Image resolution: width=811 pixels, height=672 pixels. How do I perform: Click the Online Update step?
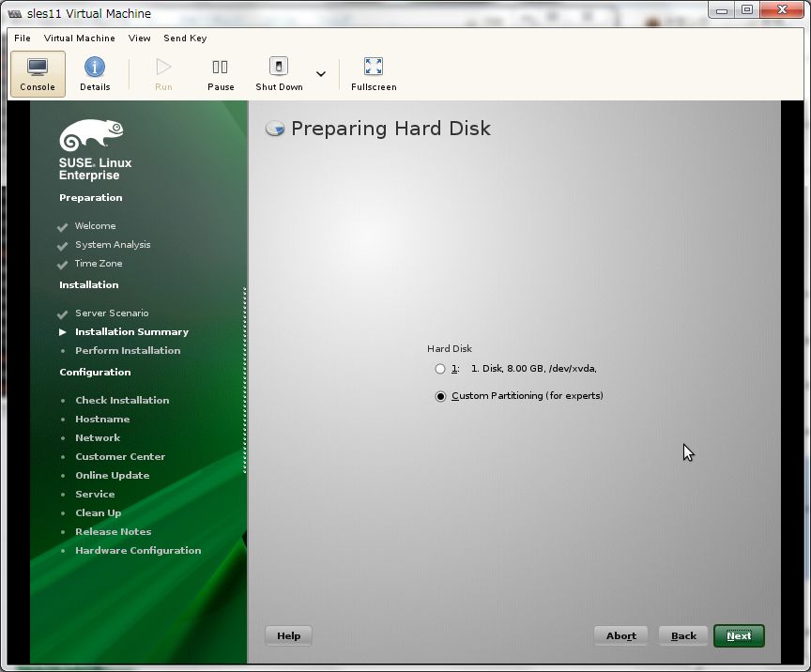pyautogui.click(x=113, y=476)
